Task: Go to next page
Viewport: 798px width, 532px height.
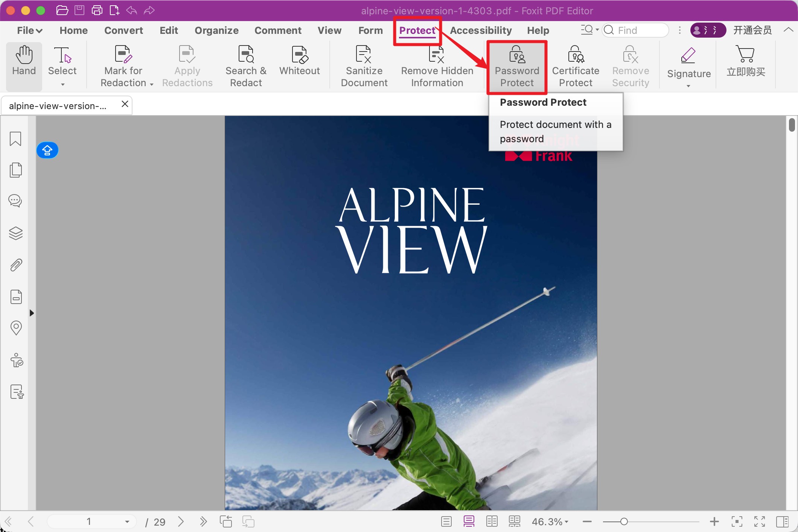Action: click(181, 521)
